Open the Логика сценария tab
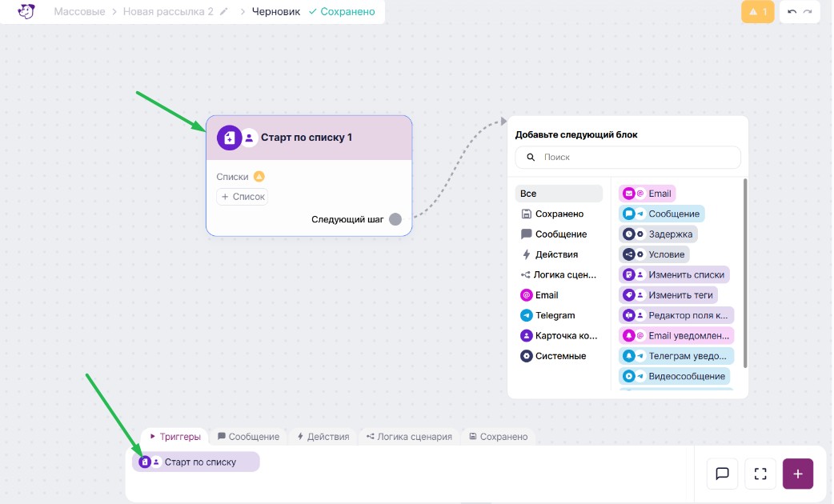Viewport: 834px width, 504px height. 409,437
